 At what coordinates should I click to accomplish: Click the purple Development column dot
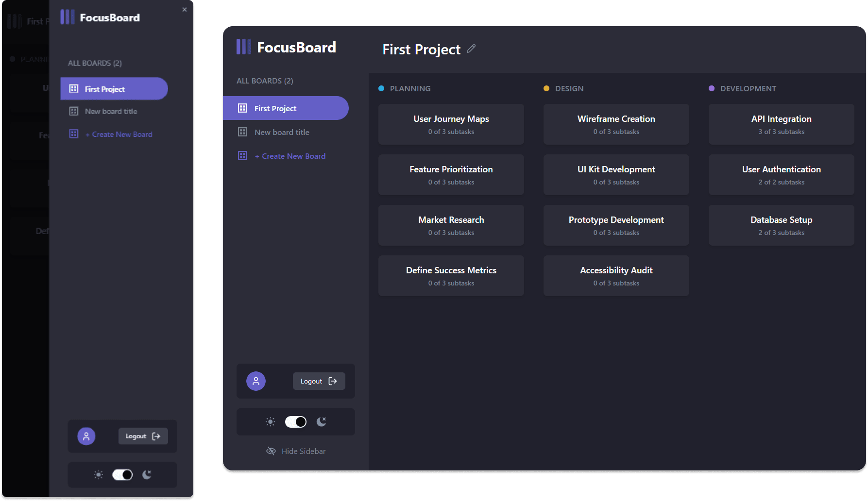point(712,88)
